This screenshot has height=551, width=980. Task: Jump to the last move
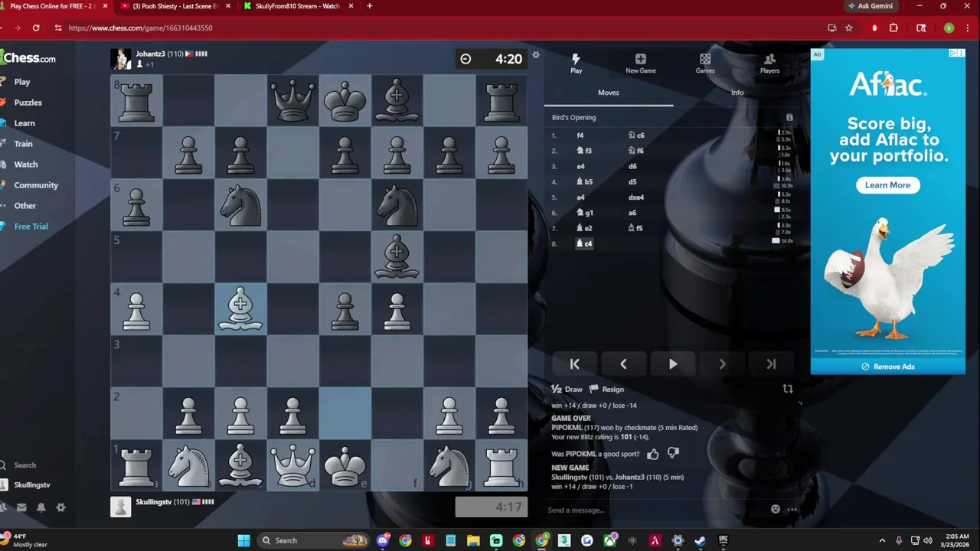pyautogui.click(x=771, y=364)
